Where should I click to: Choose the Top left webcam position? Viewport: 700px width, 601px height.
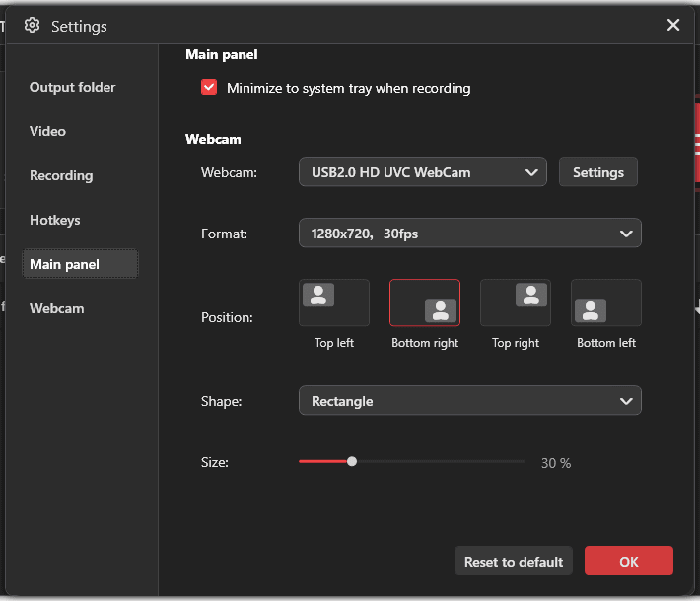(334, 302)
